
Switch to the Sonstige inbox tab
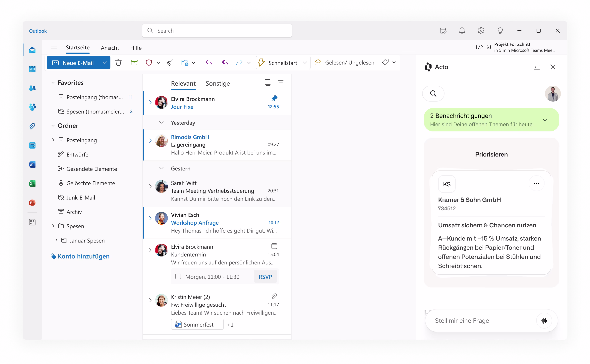[217, 84]
